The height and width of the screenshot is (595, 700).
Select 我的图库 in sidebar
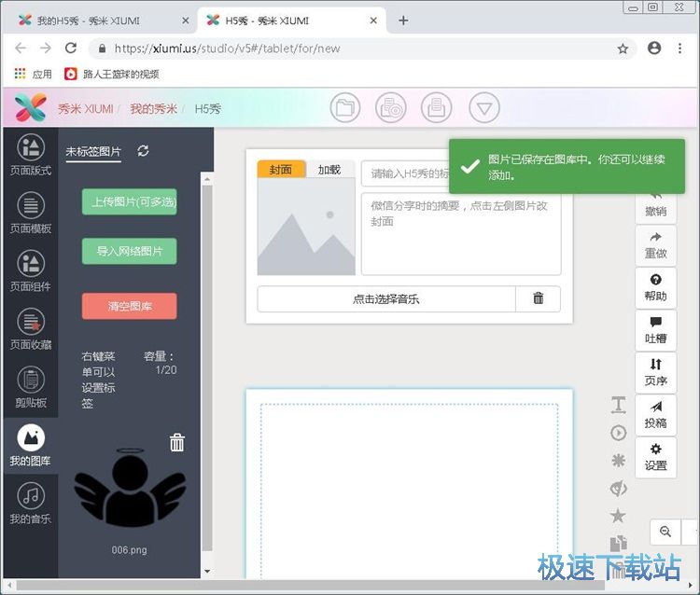(31, 445)
